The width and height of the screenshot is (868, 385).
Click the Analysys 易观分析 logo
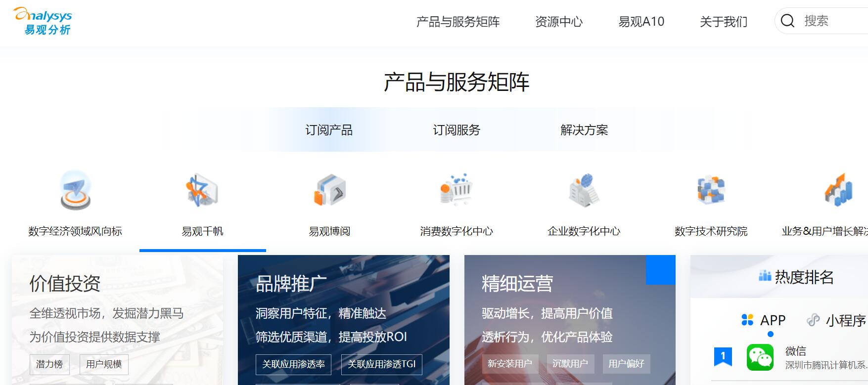point(44,21)
